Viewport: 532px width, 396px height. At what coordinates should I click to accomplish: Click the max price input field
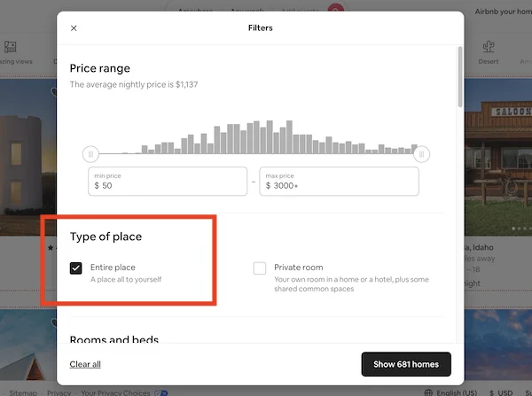coord(339,182)
